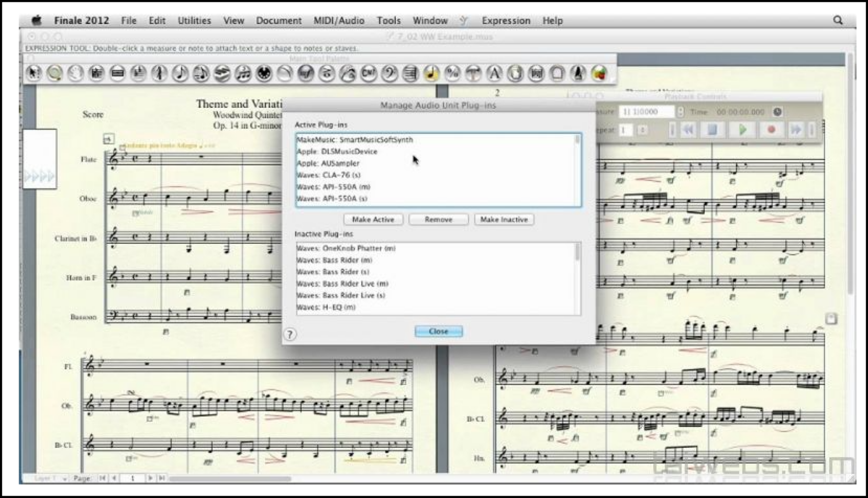Image resolution: width=868 pixels, height=498 pixels.
Task: Select the bass clef tool
Action: pos(390,73)
